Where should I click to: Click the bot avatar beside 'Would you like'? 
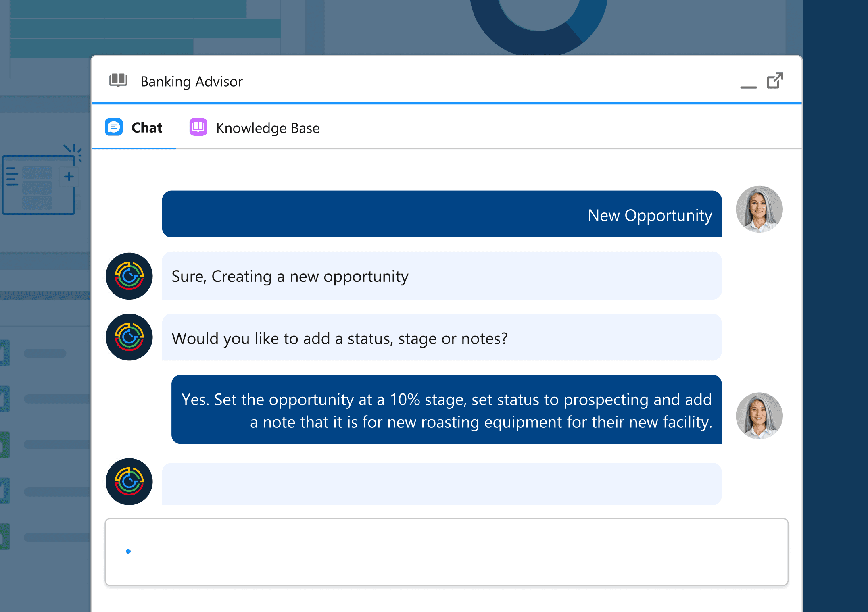129,337
